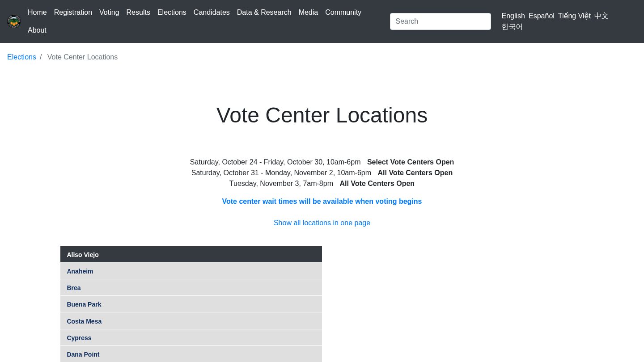Select the Costa Mesa city tab
Image resolution: width=644 pixels, height=362 pixels.
(191, 321)
